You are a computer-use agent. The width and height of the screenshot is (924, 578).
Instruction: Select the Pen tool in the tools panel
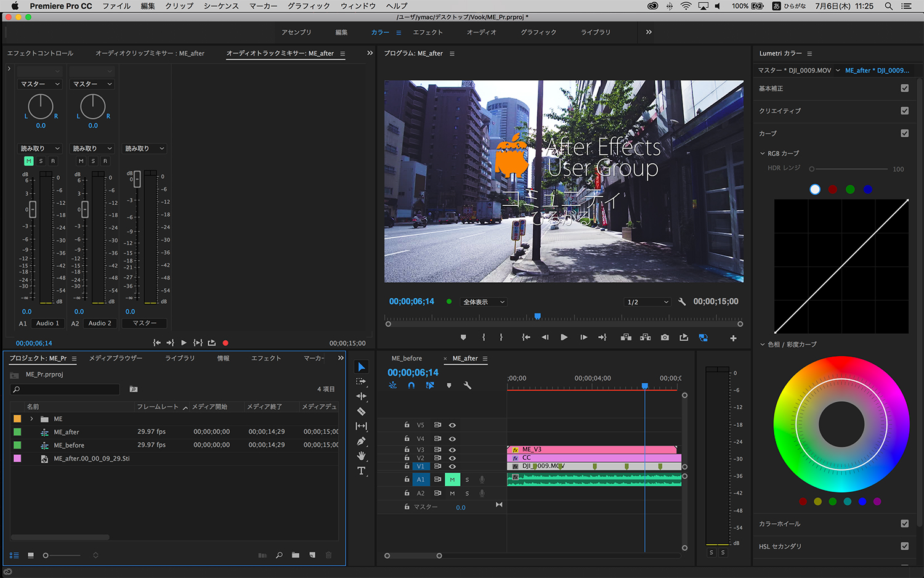[362, 441]
